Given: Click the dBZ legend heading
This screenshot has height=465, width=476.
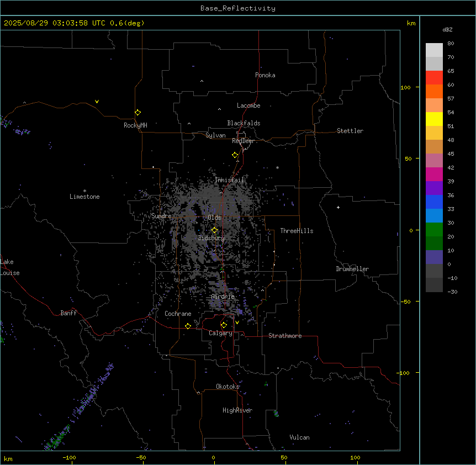Looking at the screenshot, I should click(447, 29).
